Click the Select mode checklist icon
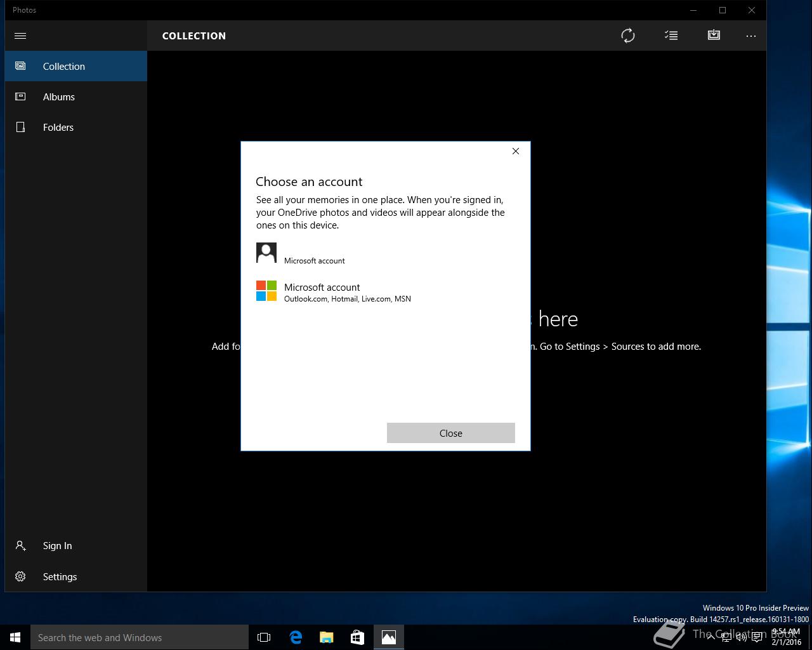This screenshot has height=650, width=812. pos(671,36)
